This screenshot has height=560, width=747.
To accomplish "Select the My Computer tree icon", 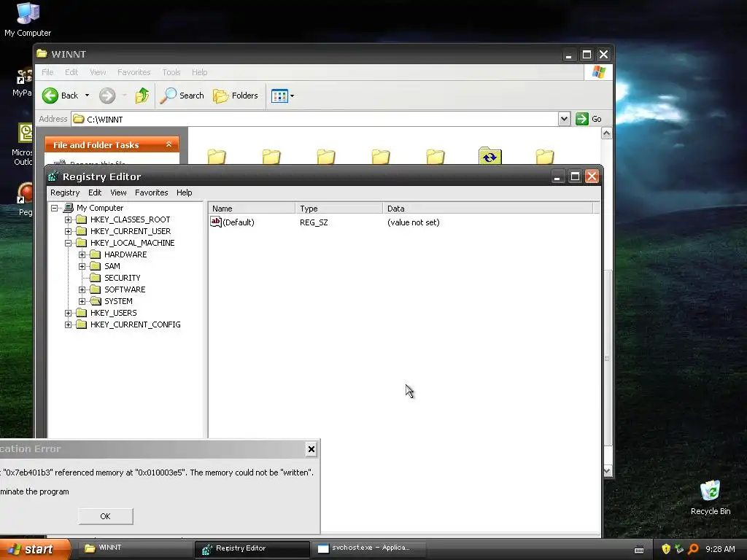I will tap(69, 208).
